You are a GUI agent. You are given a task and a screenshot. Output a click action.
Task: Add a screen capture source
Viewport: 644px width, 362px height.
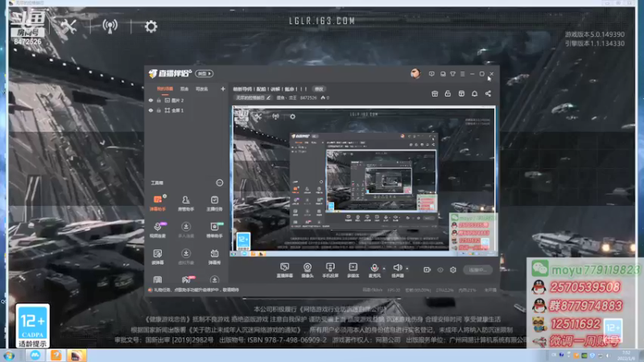point(285,270)
